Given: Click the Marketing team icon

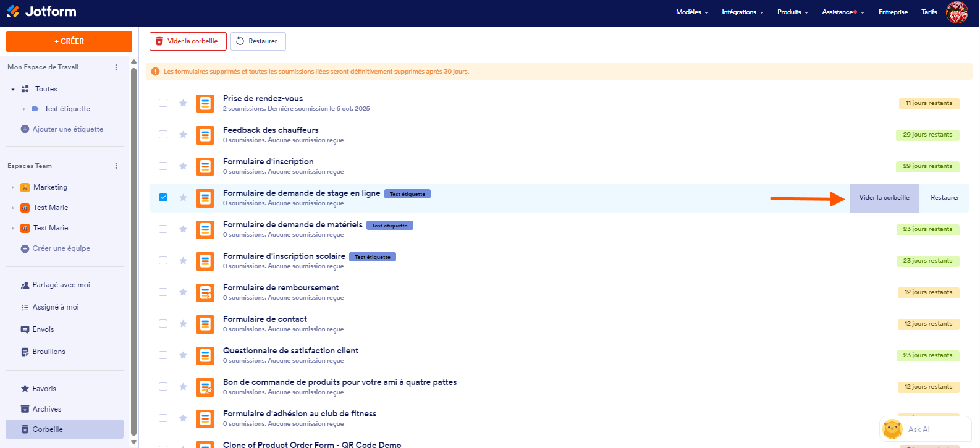Looking at the screenshot, I should click(25, 187).
